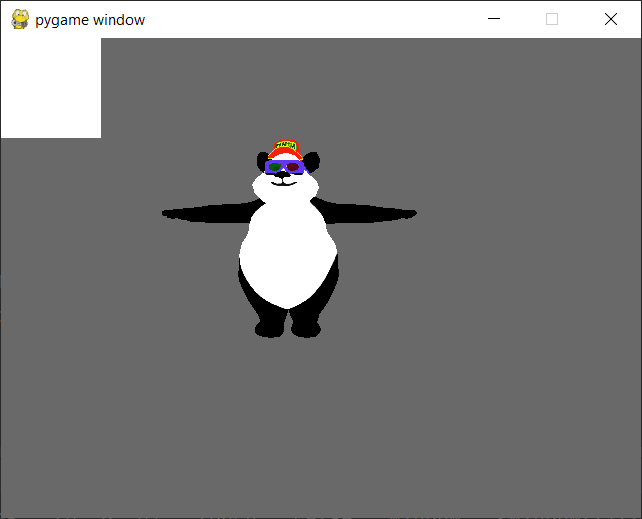
Task: Click the pygame snake icon in title bar
Action: [x=19, y=19]
